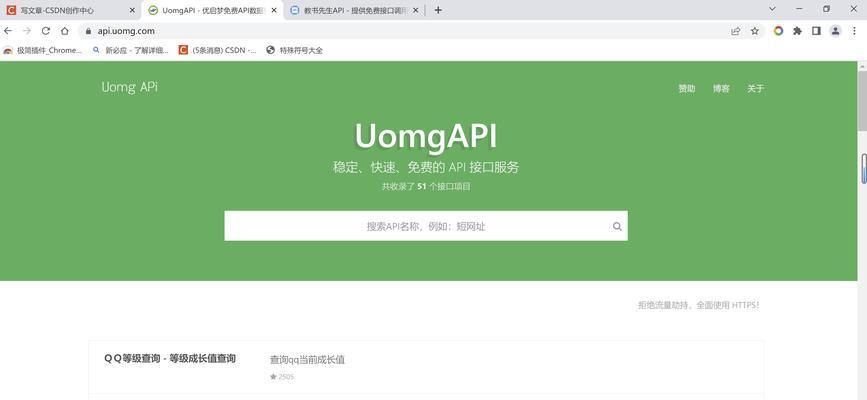Close the UomgAPI tab
867x400 pixels.
[274, 10]
